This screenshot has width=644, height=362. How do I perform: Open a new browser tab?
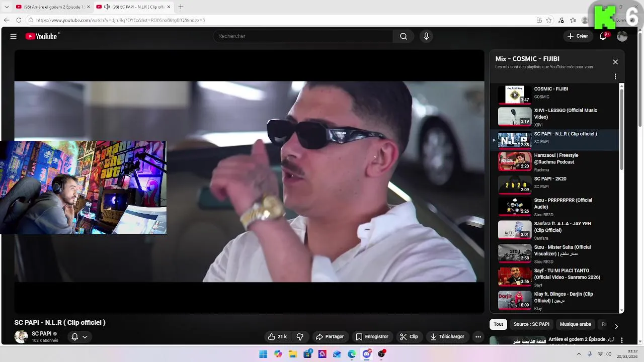(x=181, y=7)
